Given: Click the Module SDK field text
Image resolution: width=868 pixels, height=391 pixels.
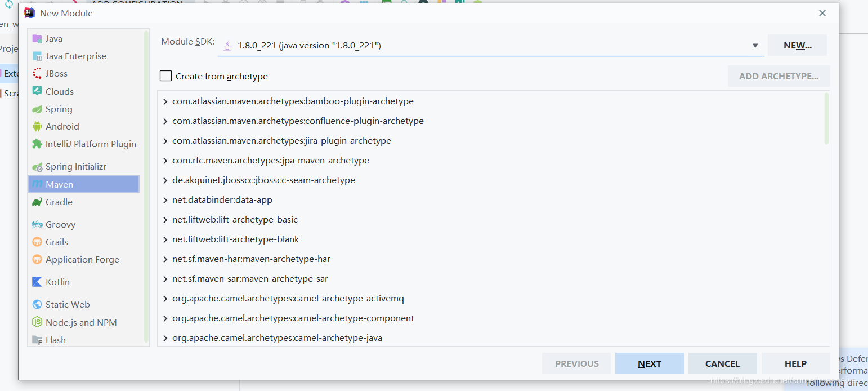Looking at the screenshot, I should tap(309, 46).
